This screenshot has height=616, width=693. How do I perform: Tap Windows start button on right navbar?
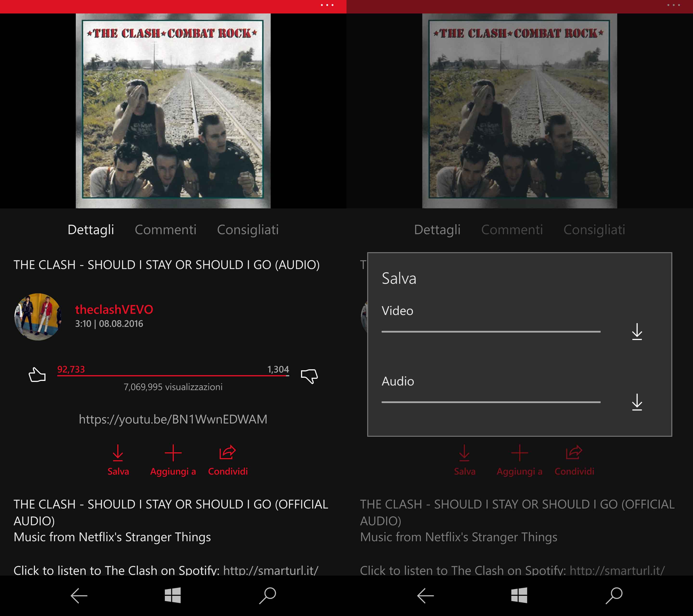point(520,595)
